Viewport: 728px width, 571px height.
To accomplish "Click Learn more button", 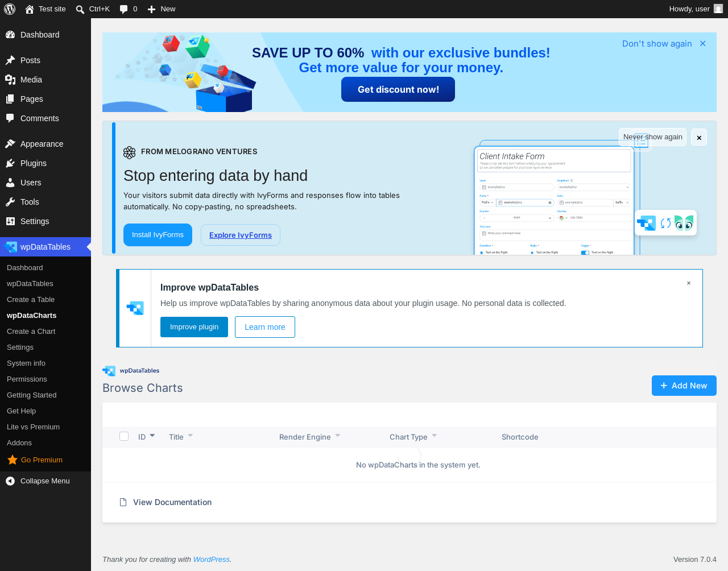I will coord(265,327).
